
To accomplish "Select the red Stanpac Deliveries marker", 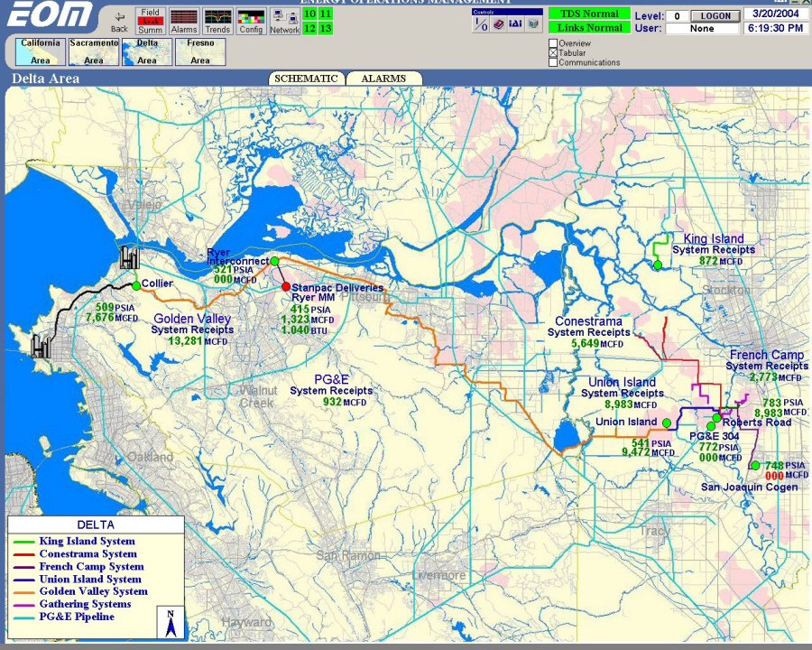I will (286, 287).
